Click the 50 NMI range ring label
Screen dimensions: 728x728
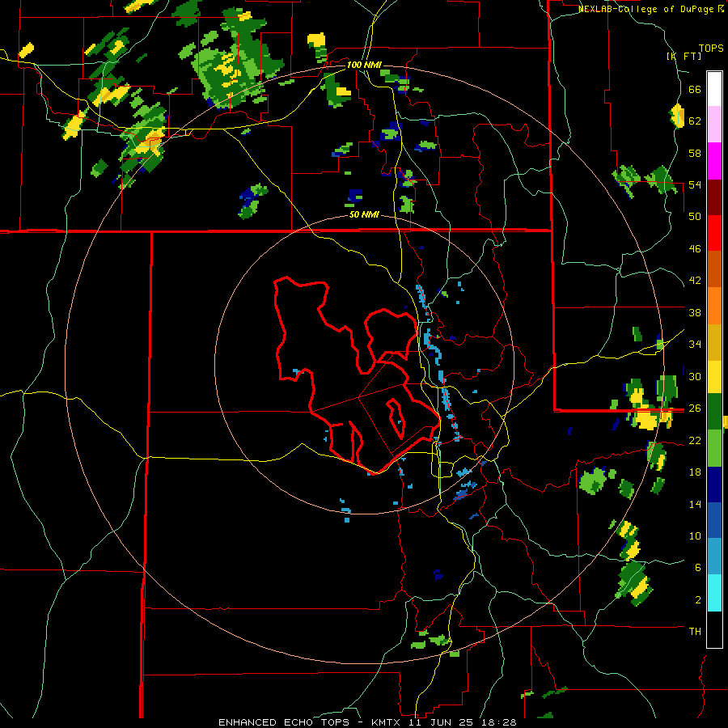coord(364,215)
